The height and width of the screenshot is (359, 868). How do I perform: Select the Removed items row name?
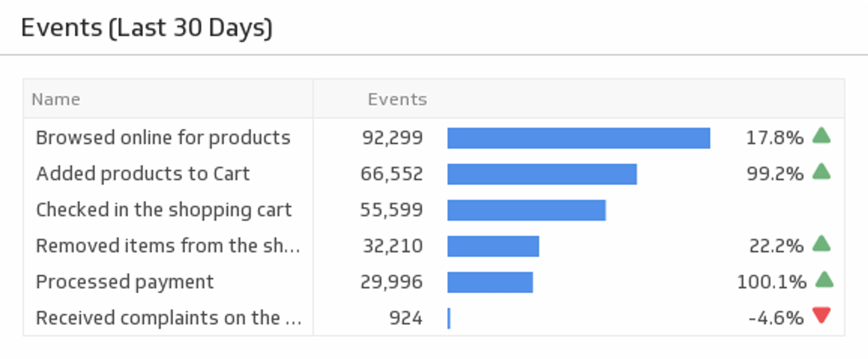[167, 246]
